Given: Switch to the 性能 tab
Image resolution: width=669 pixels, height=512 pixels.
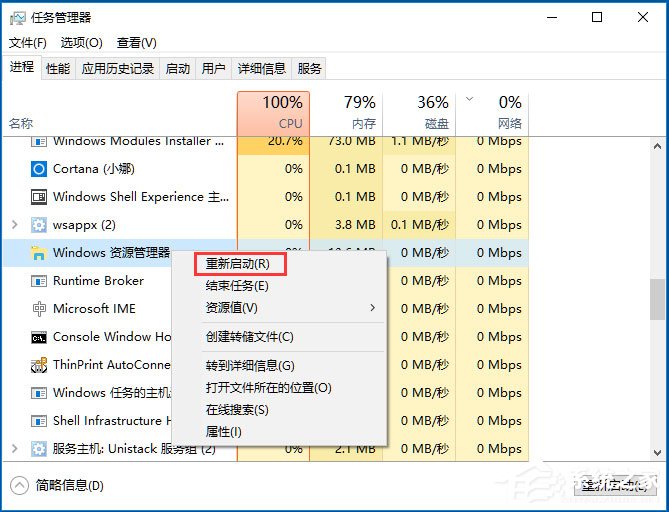Looking at the screenshot, I should [58, 68].
